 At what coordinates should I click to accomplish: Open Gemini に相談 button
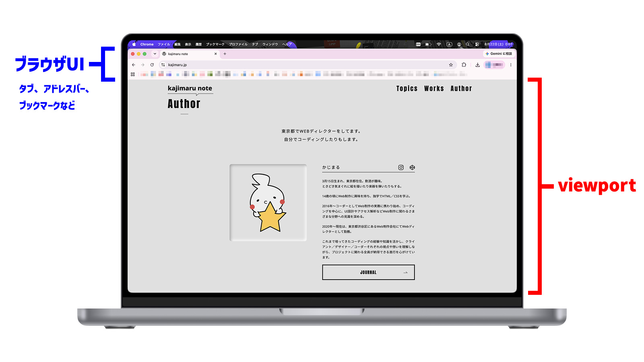point(499,54)
